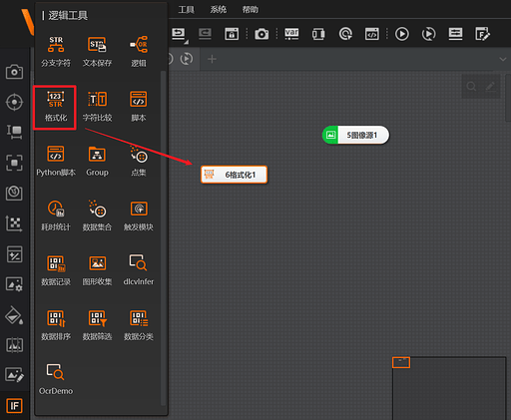Select the 格式化 format tool
Screen dimensions: 511x420
pyautogui.click(x=55, y=107)
